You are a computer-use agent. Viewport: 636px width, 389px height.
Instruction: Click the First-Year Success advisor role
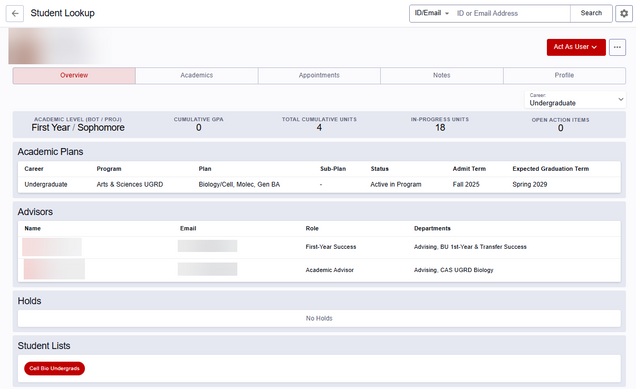(331, 247)
